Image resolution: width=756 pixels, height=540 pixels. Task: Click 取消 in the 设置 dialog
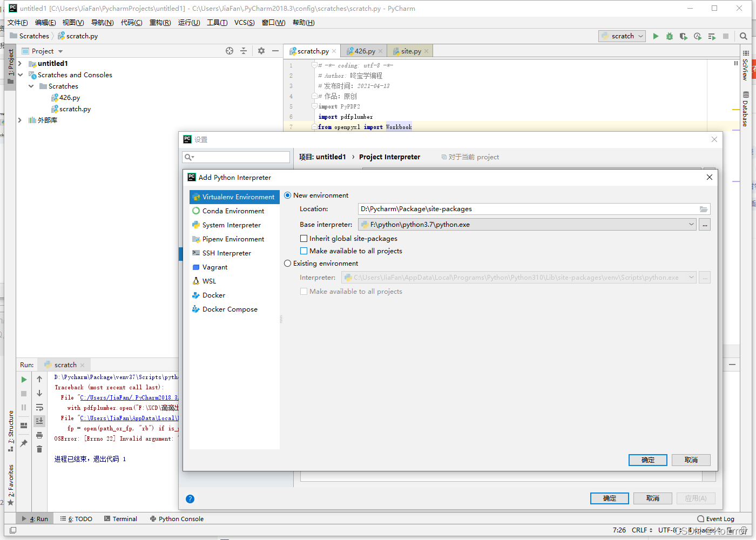pos(653,498)
